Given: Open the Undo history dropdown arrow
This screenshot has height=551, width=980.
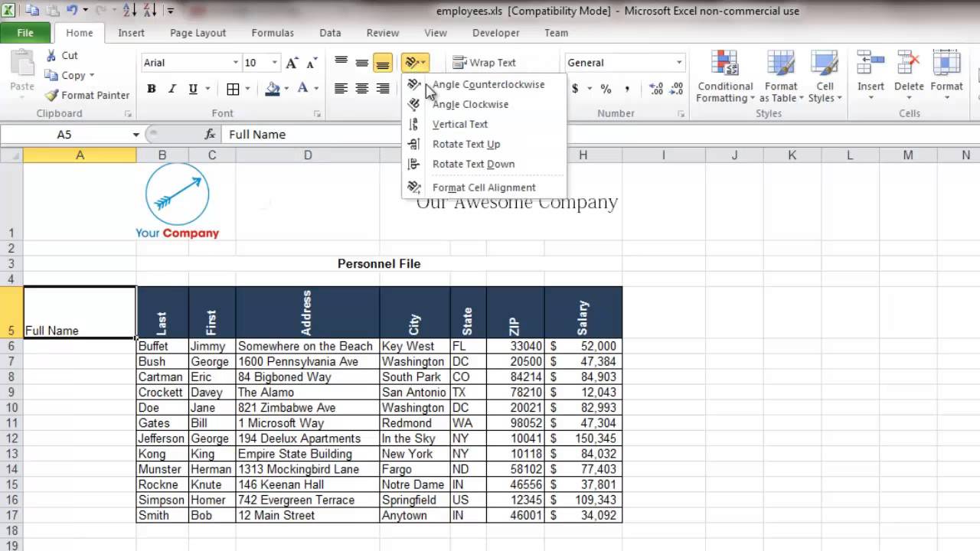Looking at the screenshot, I should [85, 11].
